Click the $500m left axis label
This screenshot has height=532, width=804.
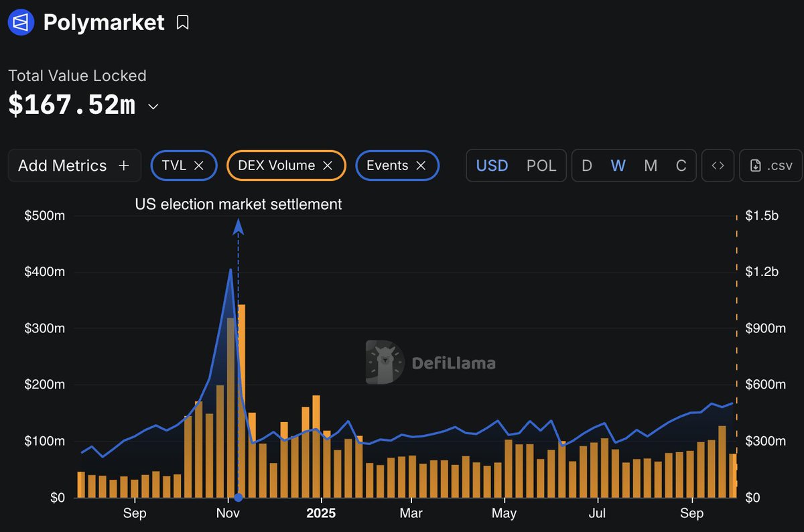46,216
